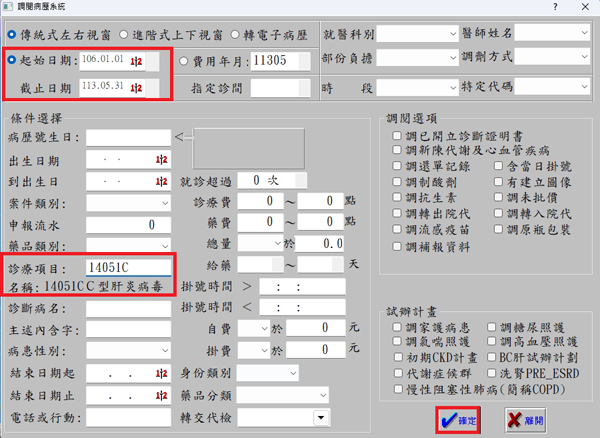Click the app icon in title bar

(11, 9)
